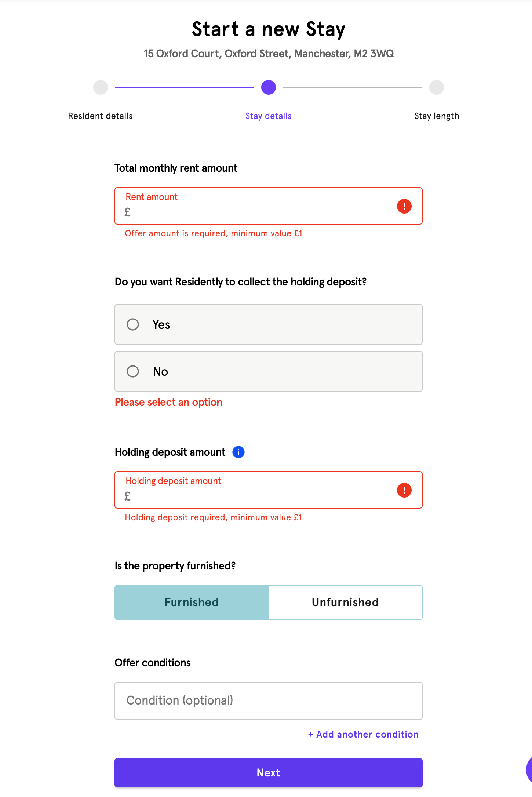Click the Resident details step label

click(x=101, y=116)
